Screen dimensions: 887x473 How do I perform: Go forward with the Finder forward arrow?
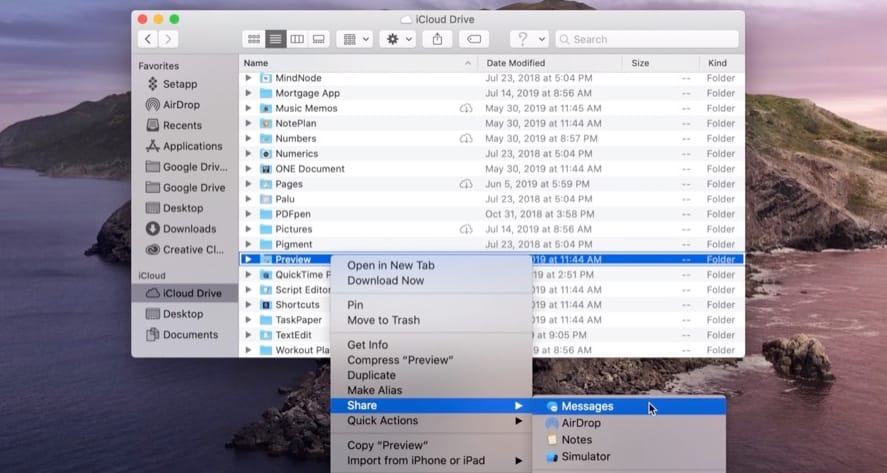click(168, 39)
